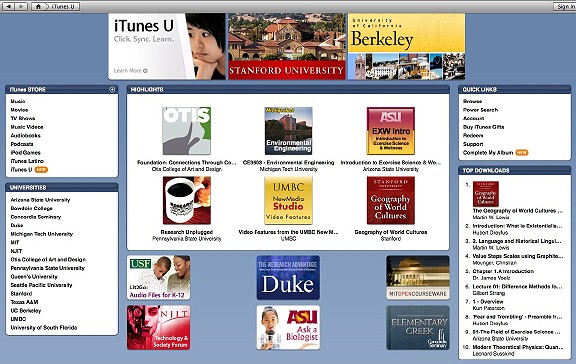Select iTunes U in store list
Image resolution: width=576 pixels, height=364 pixels.
[21, 170]
